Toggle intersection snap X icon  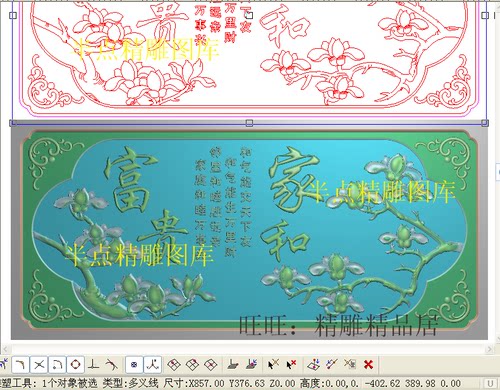[x=39, y=365]
